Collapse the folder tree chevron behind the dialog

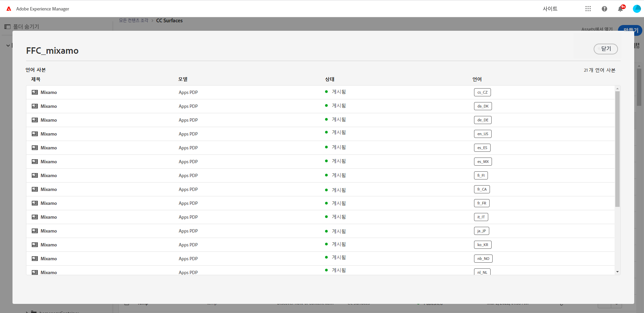coord(8,45)
